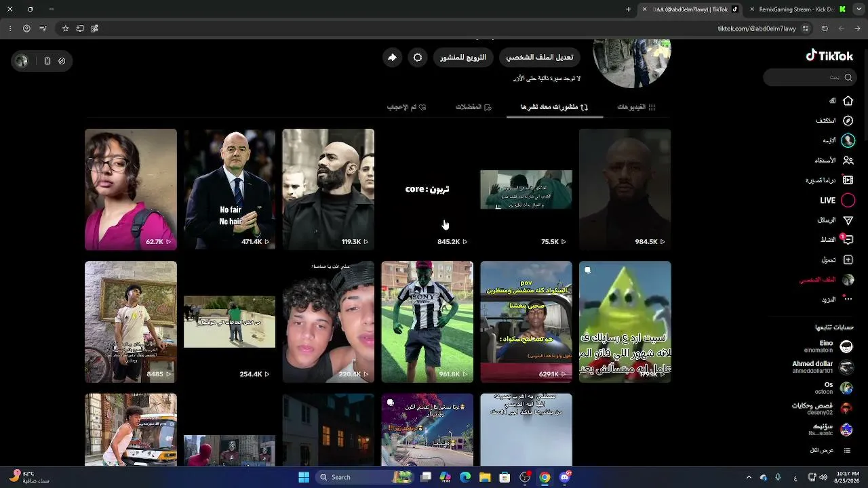Open the 32°C weather widget
Screen dimensions: 868x488
pos(28,477)
